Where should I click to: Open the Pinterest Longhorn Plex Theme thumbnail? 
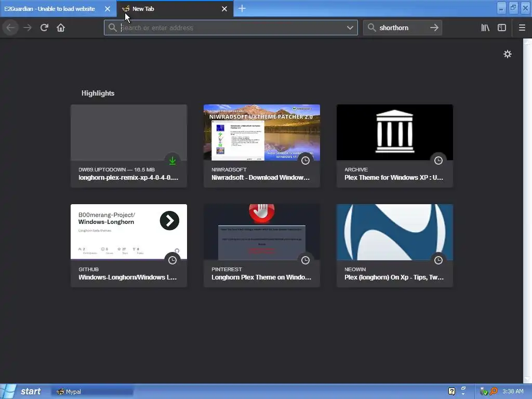[x=262, y=232]
